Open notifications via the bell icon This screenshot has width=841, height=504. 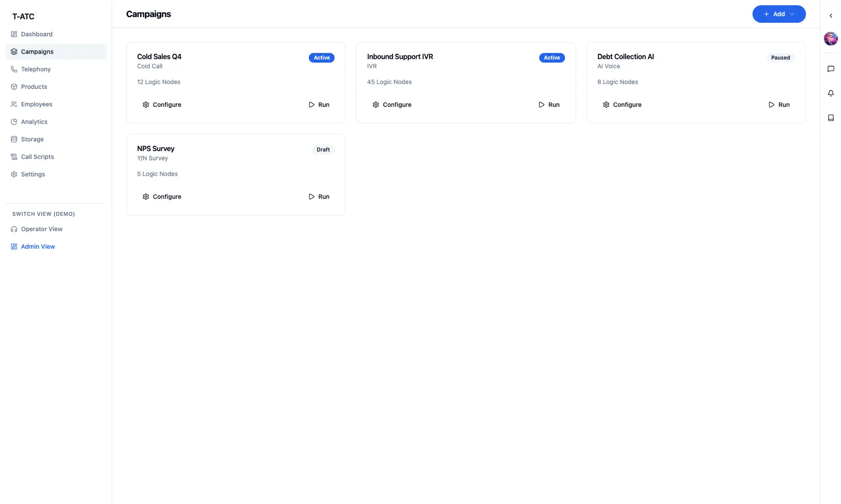click(831, 93)
